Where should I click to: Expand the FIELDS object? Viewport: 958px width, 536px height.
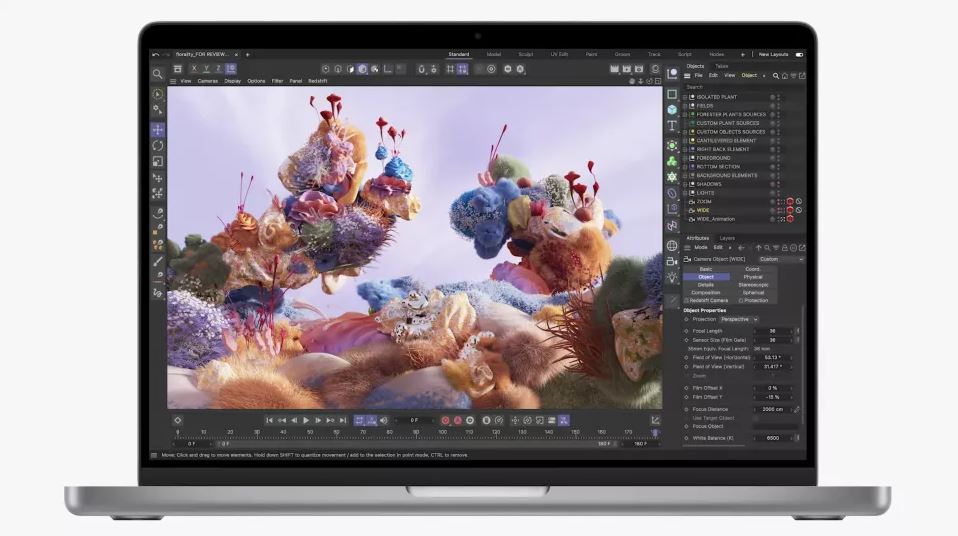pos(685,106)
